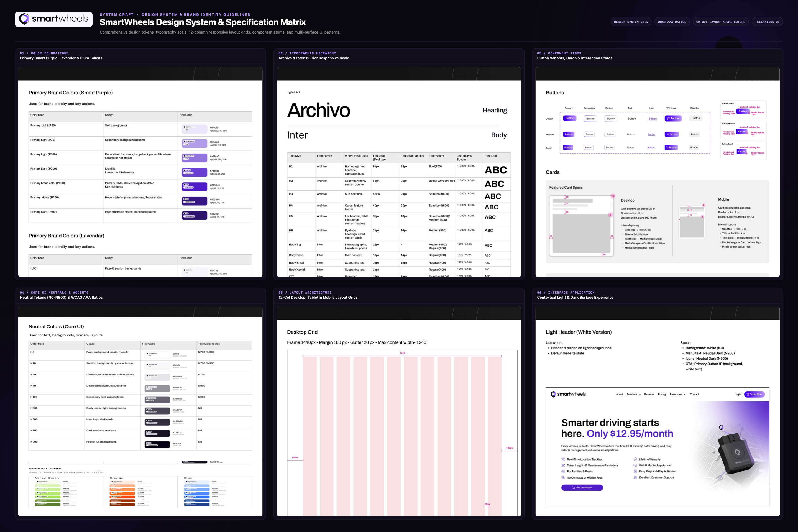The image size is (798, 532).
Task: Click the Driver Insights & Maintenance Reminders icon
Action: 563,465
